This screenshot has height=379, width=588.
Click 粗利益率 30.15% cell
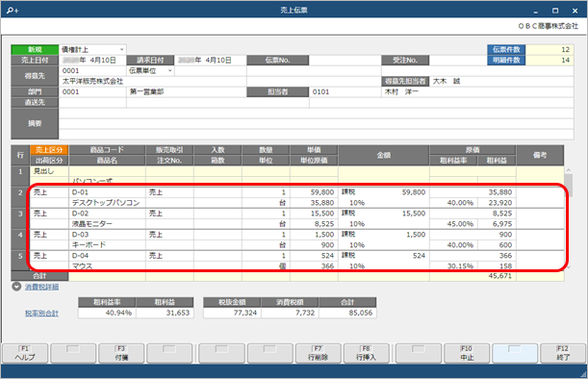(453, 265)
